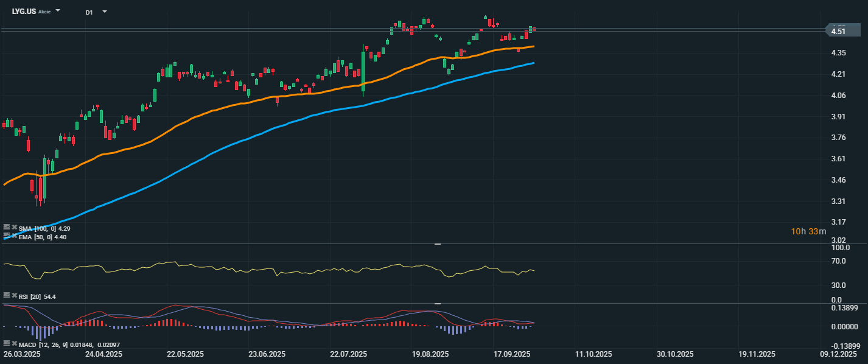This screenshot has height=364, width=868.
Task: Open the D1 timeframe dropdown arrow
Action: click(x=104, y=12)
